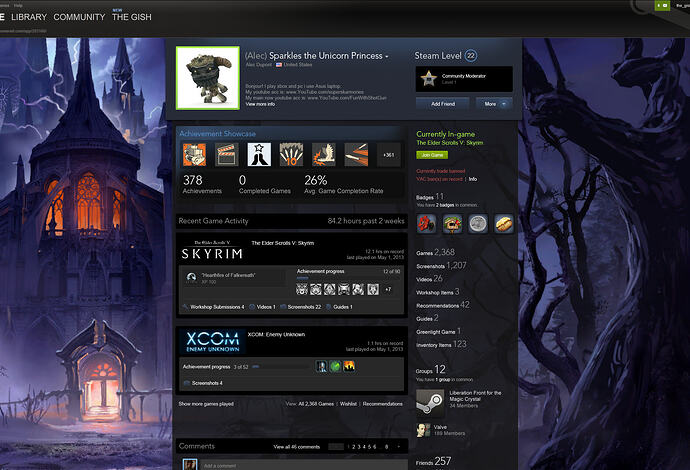The image size is (690, 470).
Task: Click the Help menu item
Action: [18, 5]
